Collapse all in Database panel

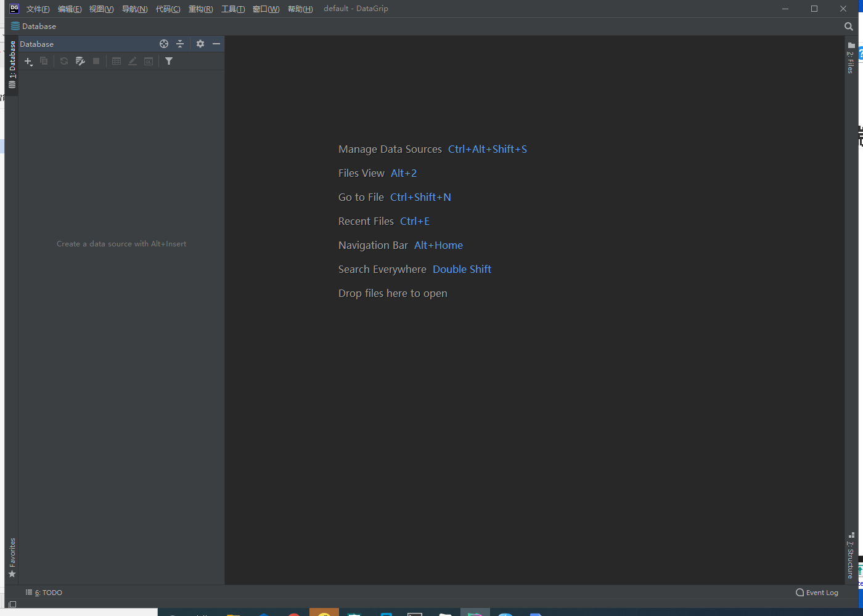(x=180, y=44)
